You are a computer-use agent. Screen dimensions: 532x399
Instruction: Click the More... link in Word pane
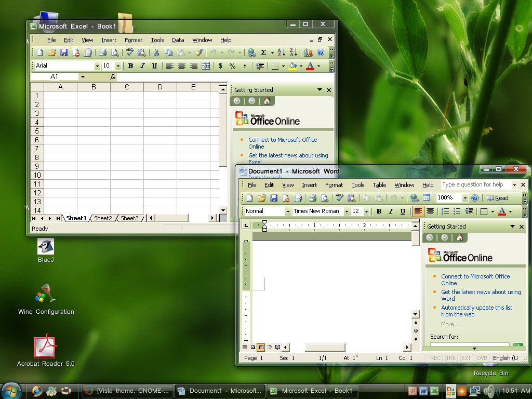pyautogui.click(x=450, y=324)
